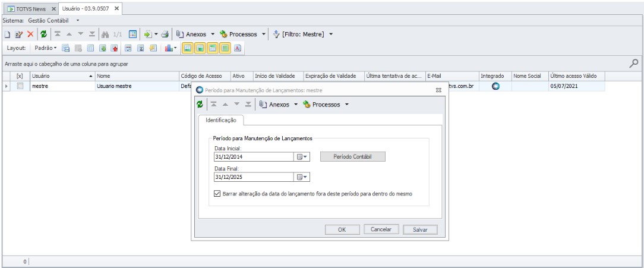
Task: Toggle the first highlighted view icon
Action: tap(188, 48)
